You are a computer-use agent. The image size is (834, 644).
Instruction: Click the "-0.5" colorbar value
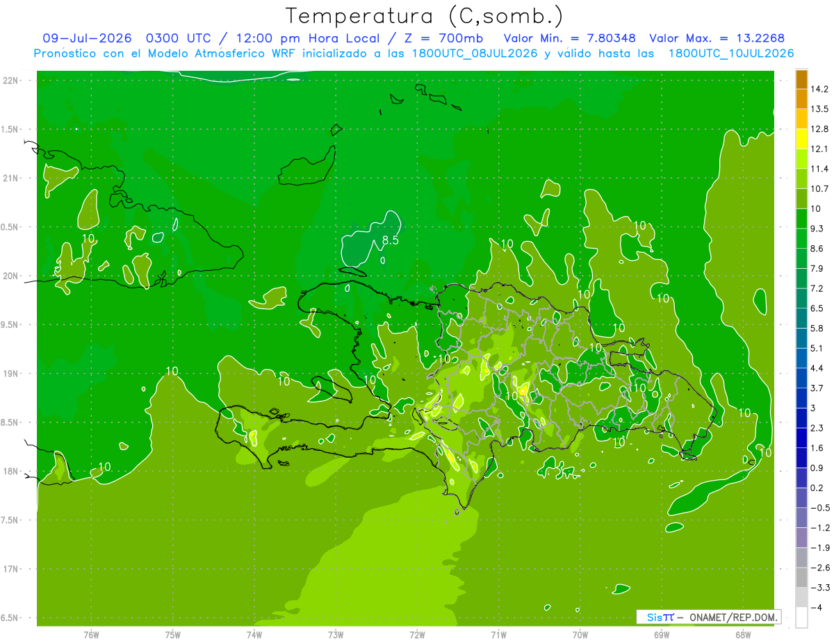819,508
